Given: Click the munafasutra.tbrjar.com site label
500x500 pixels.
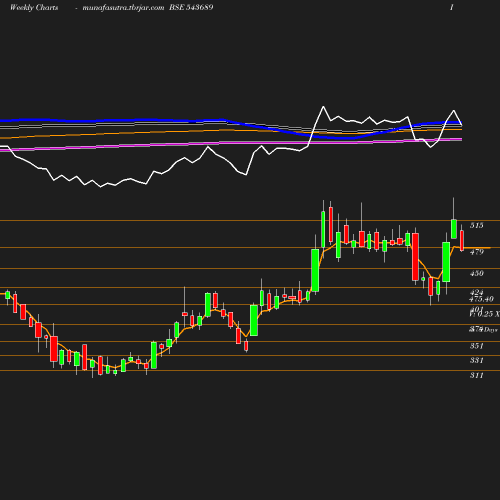Looking at the screenshot, I should click(123, 7).
